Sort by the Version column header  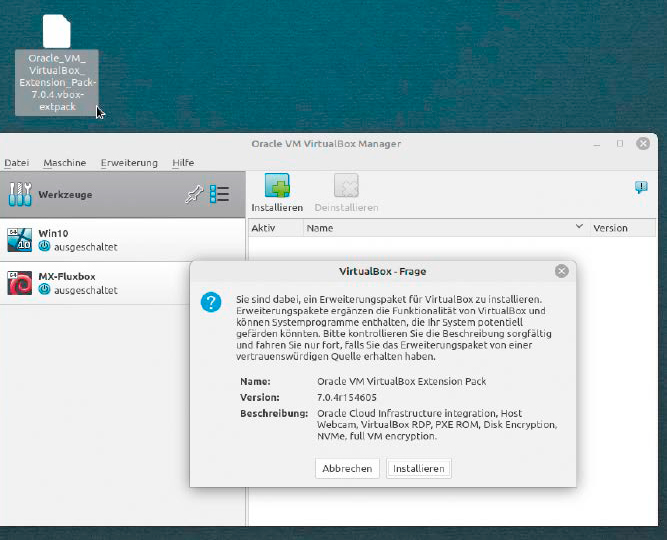pyautogui.click(x=622, y=228)
